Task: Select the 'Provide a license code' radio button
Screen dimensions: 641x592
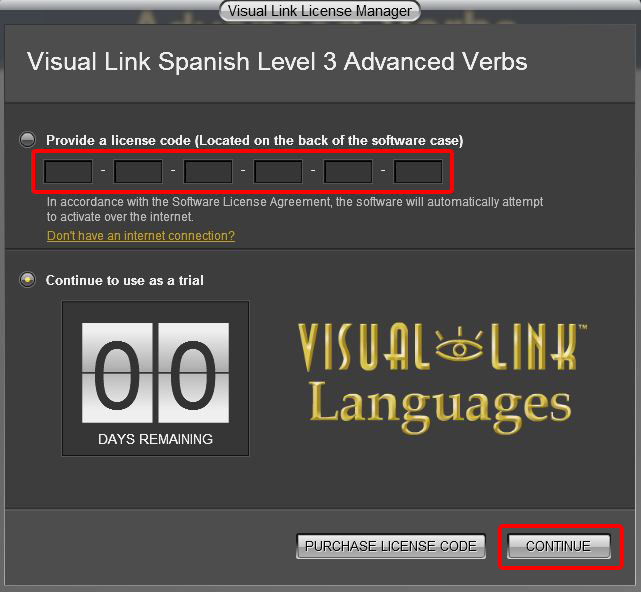Action: (x=28, y=140)
